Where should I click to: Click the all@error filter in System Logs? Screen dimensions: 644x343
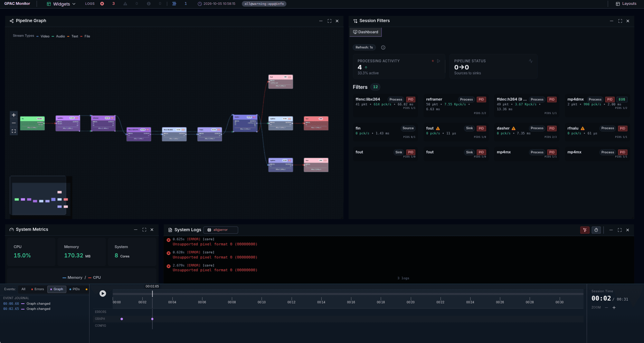[220, 230]
